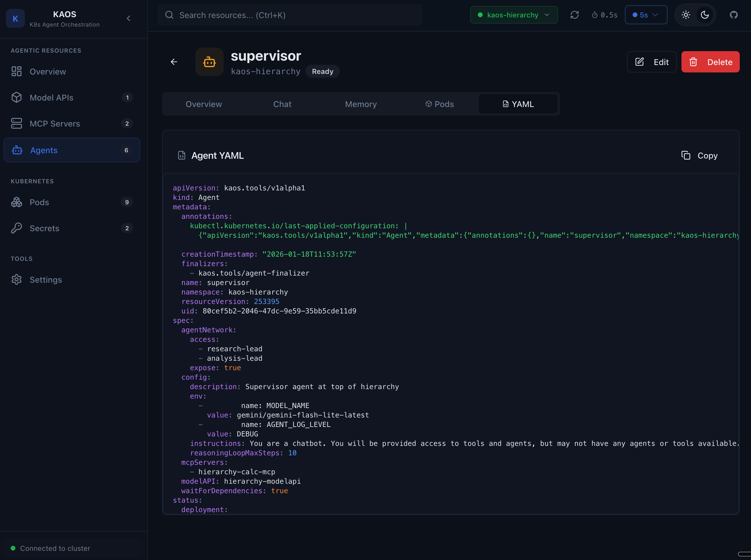Switch to light theme with sun icon
Image resolution: width=751 pixels, height=560 pixels.
[x=686, y=15]
